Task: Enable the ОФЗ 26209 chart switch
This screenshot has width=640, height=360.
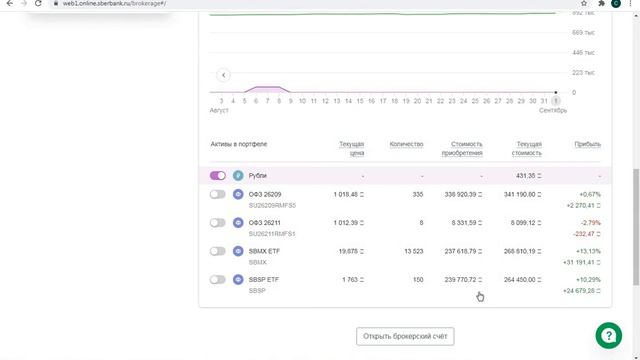Action: [x=218, y=194]
